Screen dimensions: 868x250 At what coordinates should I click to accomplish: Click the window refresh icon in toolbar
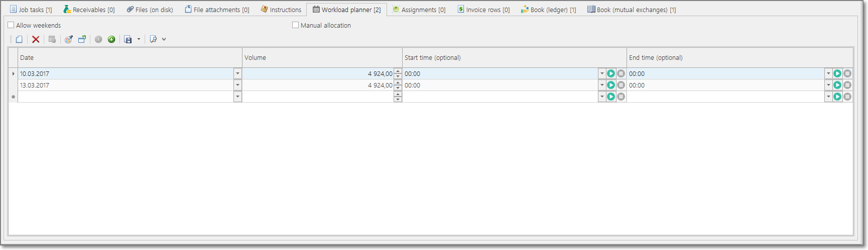pyautogui.click(x=82, y=39)
